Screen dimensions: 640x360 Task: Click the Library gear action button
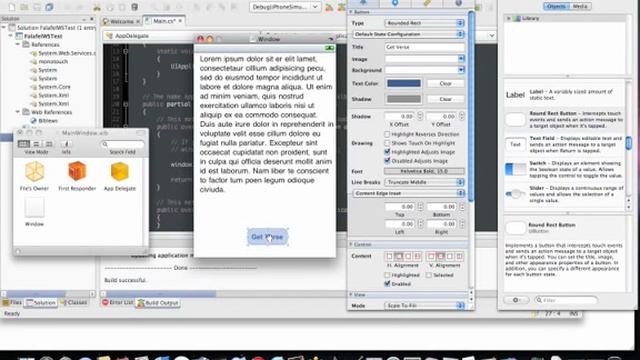pos(516,300)
